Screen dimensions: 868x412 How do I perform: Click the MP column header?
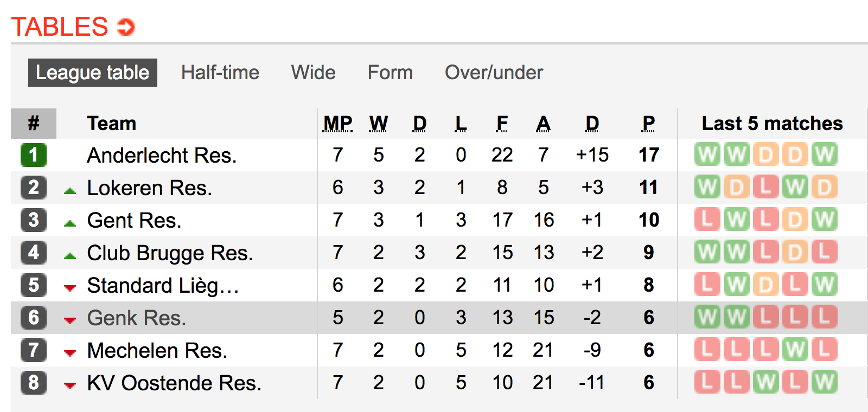(337, 124)
